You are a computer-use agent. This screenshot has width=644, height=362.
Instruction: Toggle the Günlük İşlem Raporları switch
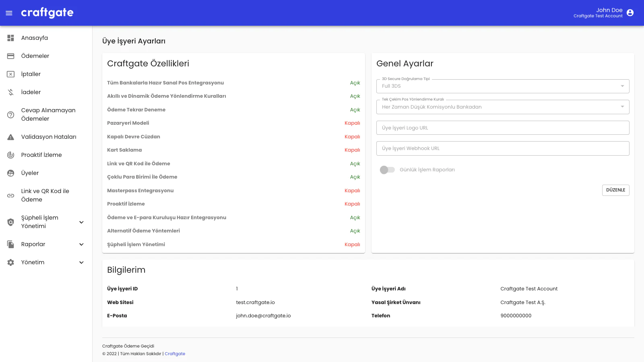point(387,170)
